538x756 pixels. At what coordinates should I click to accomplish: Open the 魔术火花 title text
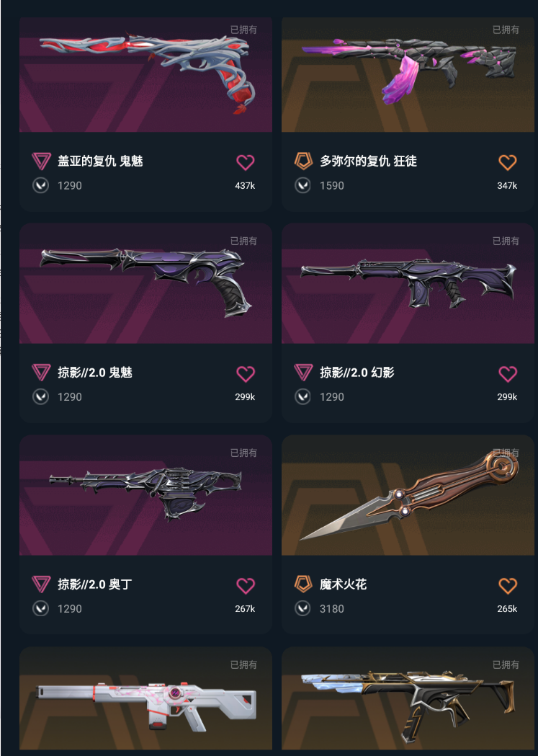tap(343, 584)
